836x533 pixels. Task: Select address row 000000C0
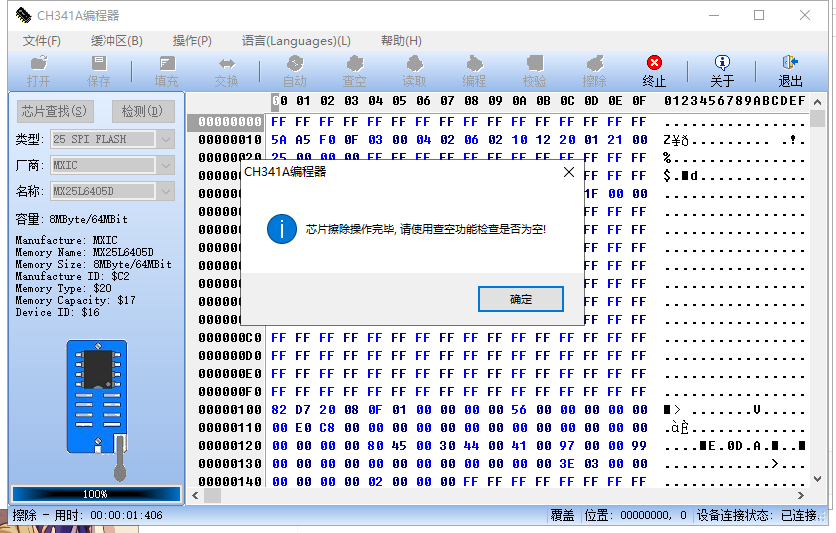230,338
